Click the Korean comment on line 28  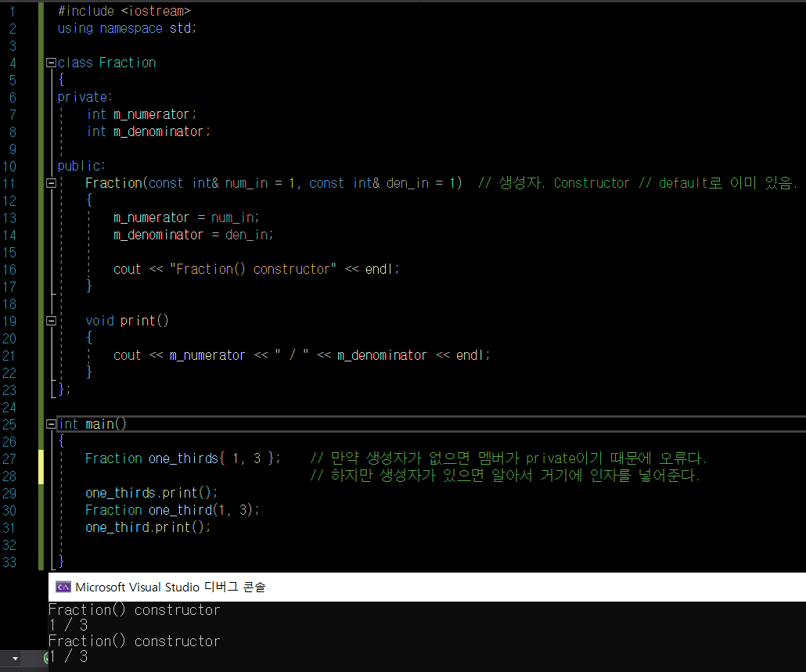(x=506, y=475)
